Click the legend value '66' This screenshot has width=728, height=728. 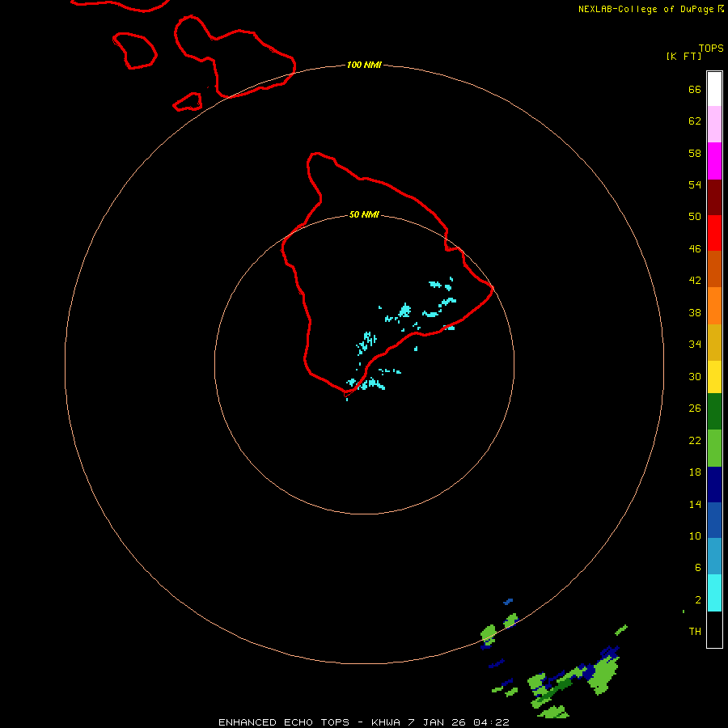pos(695,90)
